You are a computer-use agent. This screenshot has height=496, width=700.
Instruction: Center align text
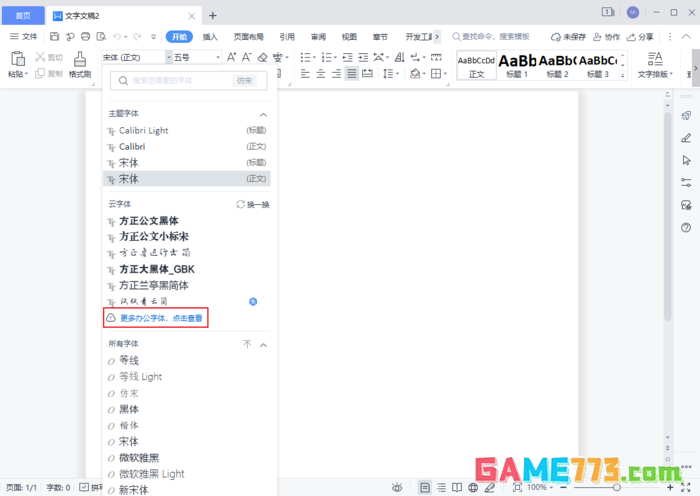(x=321, y=74)
